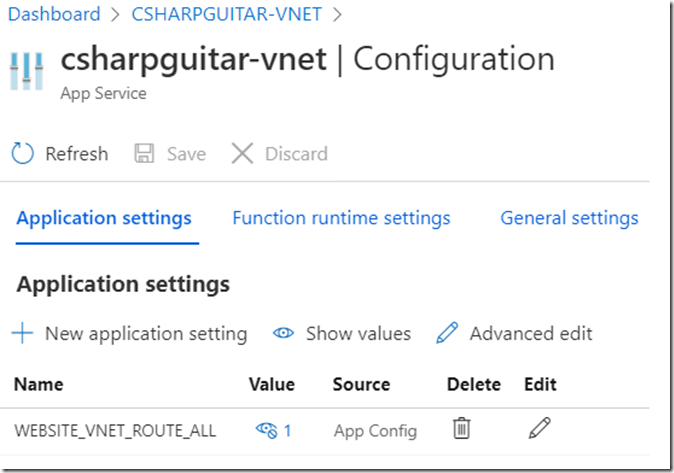
Task: Click the Save floppy disk icon
Action: [144, 153]
